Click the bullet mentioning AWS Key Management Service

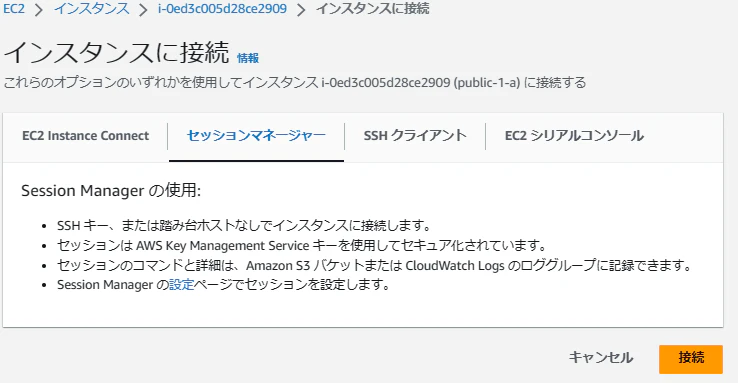[x=302, y=245]
